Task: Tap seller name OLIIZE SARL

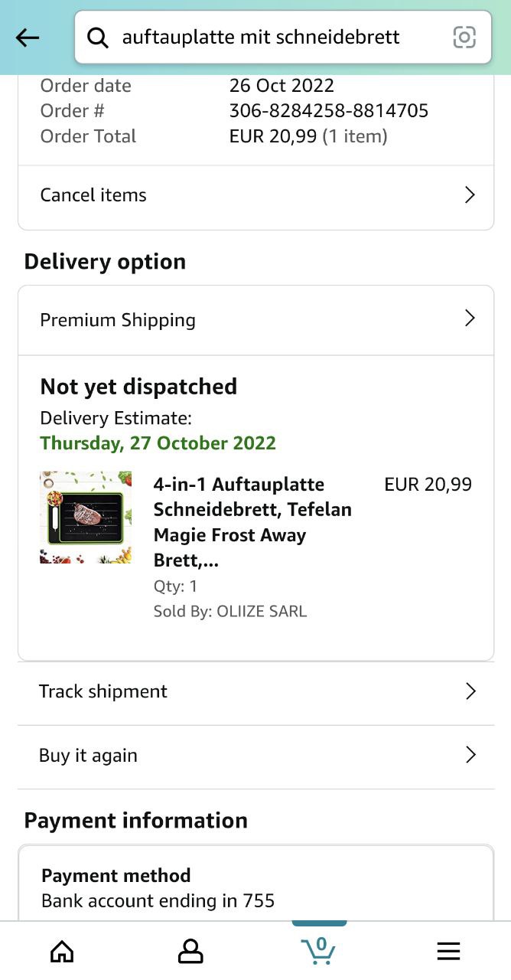Action: [262, 611]
